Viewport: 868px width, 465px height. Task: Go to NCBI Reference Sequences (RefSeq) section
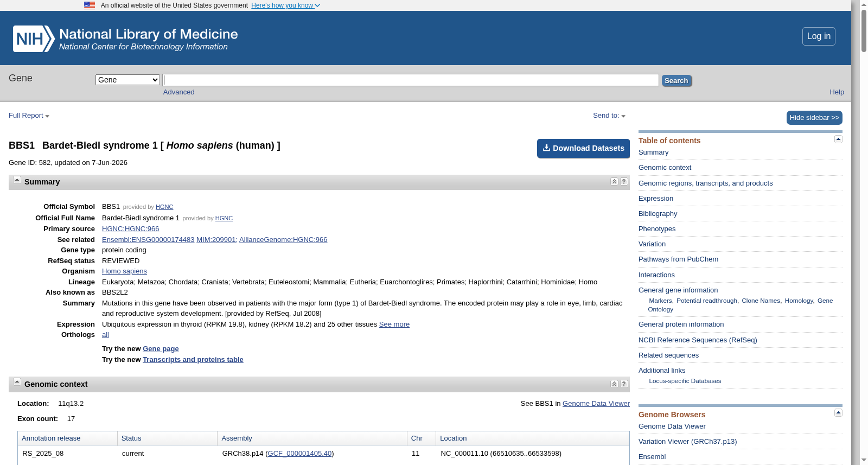point(698,340)
